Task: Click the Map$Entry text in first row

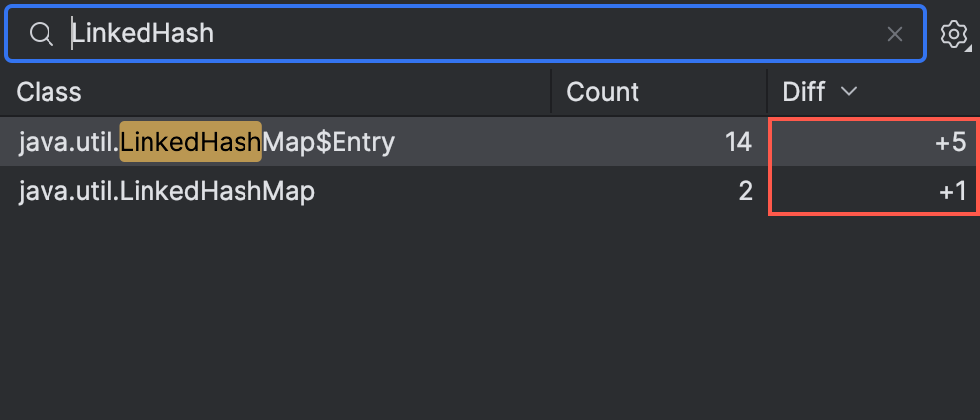Action: coord(329,142)
